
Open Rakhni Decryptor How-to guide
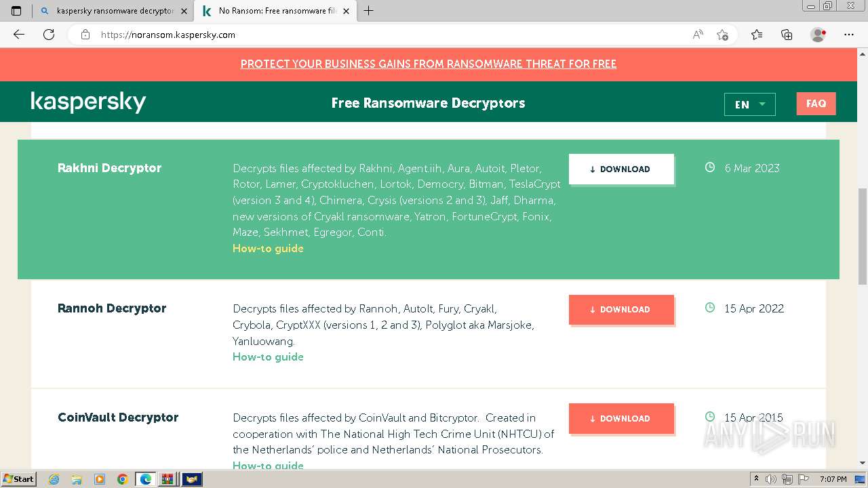(x=268, y=248)
